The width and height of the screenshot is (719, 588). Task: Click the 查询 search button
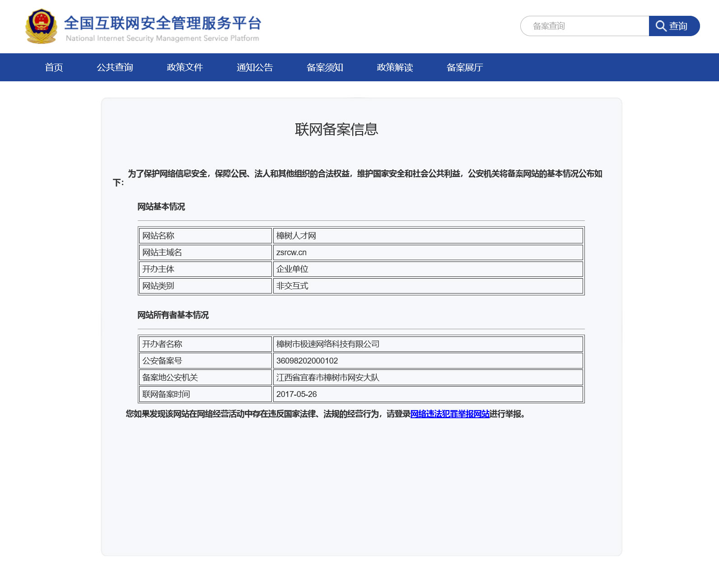(674, 26)
